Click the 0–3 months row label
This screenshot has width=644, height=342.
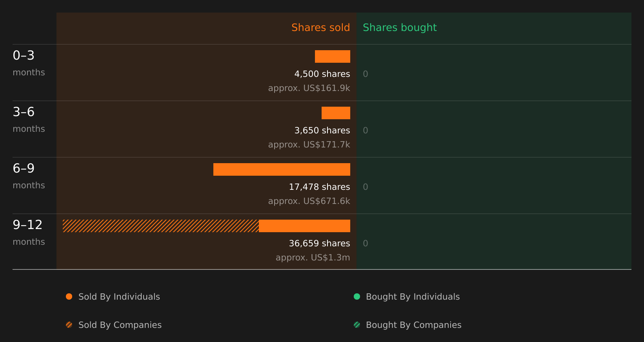tap(29, 63)
